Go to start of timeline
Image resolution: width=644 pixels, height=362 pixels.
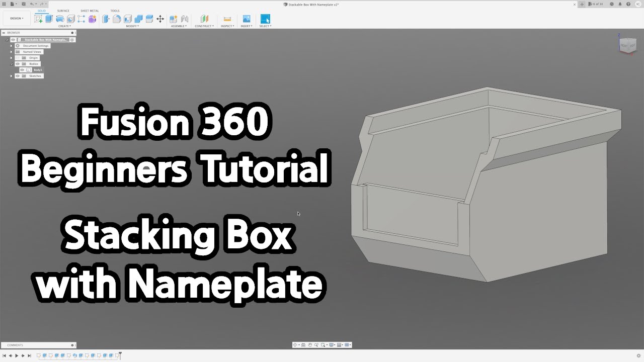(4, 355)
